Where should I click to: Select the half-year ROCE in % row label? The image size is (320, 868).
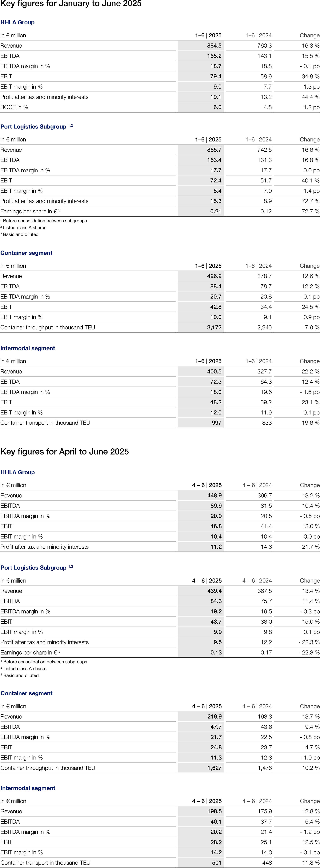coord(14,107)
